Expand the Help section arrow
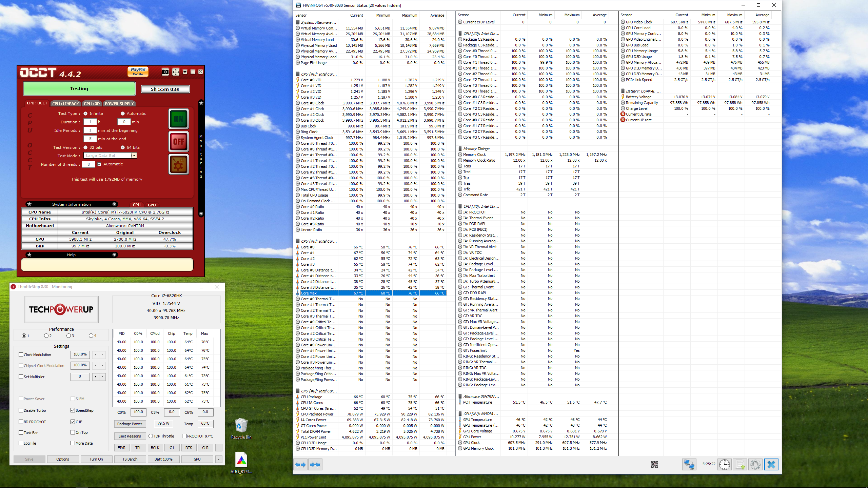This screenshot has height=488, width=868. tap(114, 255)
